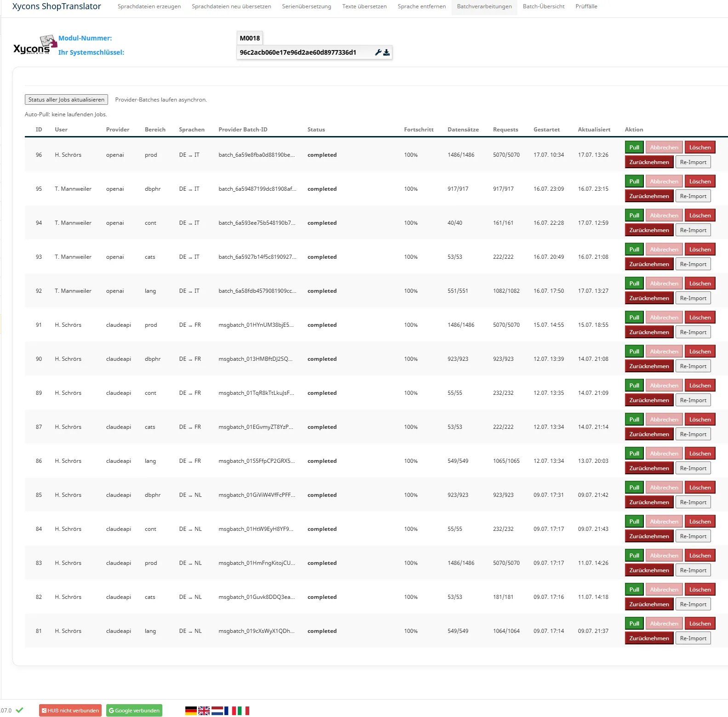
Task: Select the German flag icon
Action: (x=191, y=711)
